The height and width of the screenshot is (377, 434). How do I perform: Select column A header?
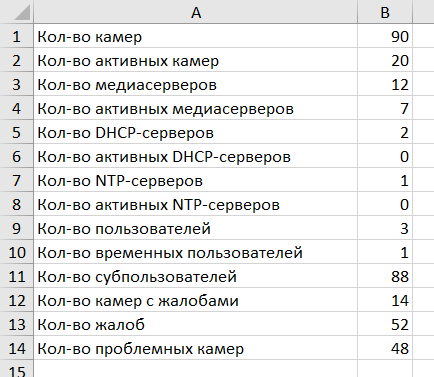point(196,12)
